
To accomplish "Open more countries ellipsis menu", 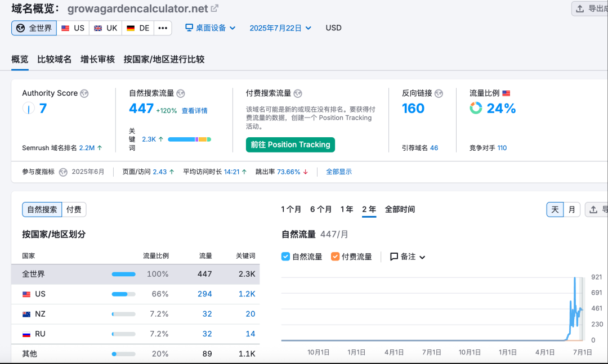I will (x=163, y=28).
